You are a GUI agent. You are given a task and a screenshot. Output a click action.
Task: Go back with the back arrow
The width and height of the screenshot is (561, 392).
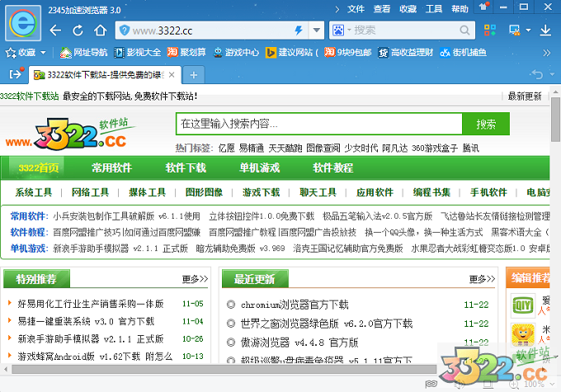(55, 31)
